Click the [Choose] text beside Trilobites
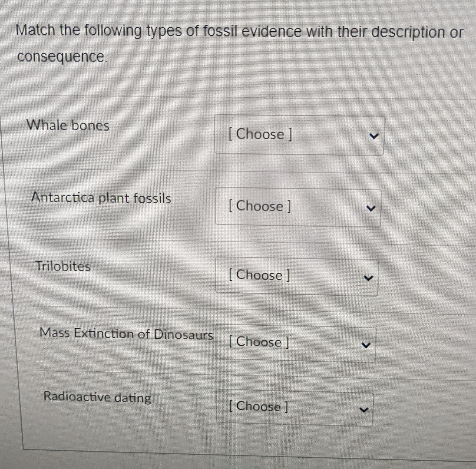The image size is (476, 469). pyautogui.click(x=258, y=275)
